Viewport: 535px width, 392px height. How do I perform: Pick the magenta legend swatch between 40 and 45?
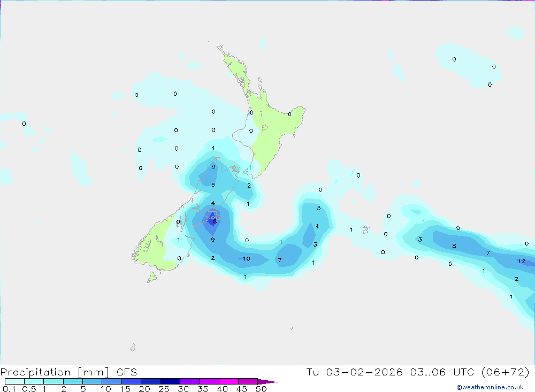pos(228,381)
